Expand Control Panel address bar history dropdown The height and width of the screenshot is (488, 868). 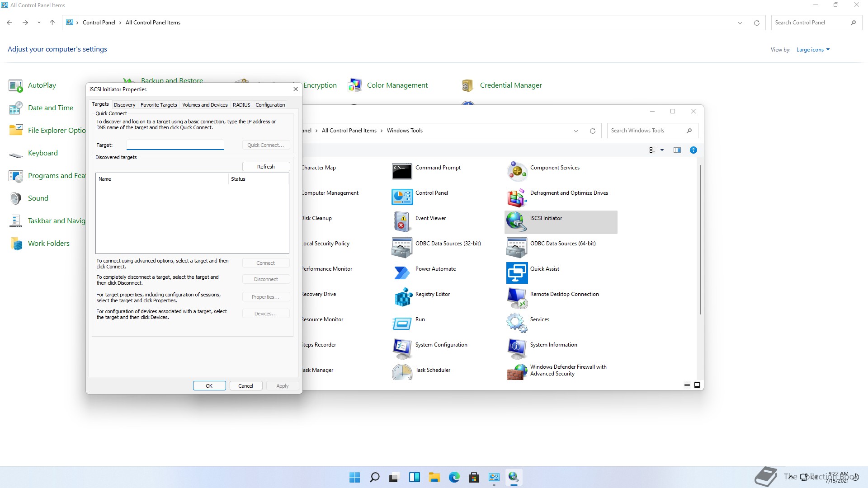click(740, 23)
